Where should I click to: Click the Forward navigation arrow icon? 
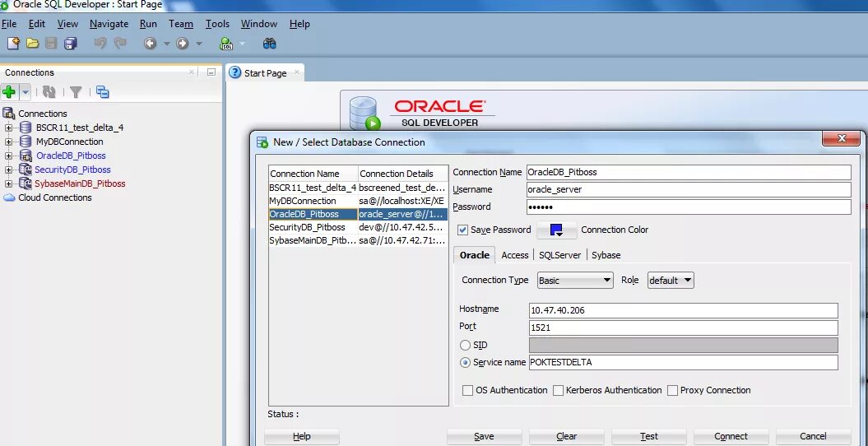tap(183, 43)
